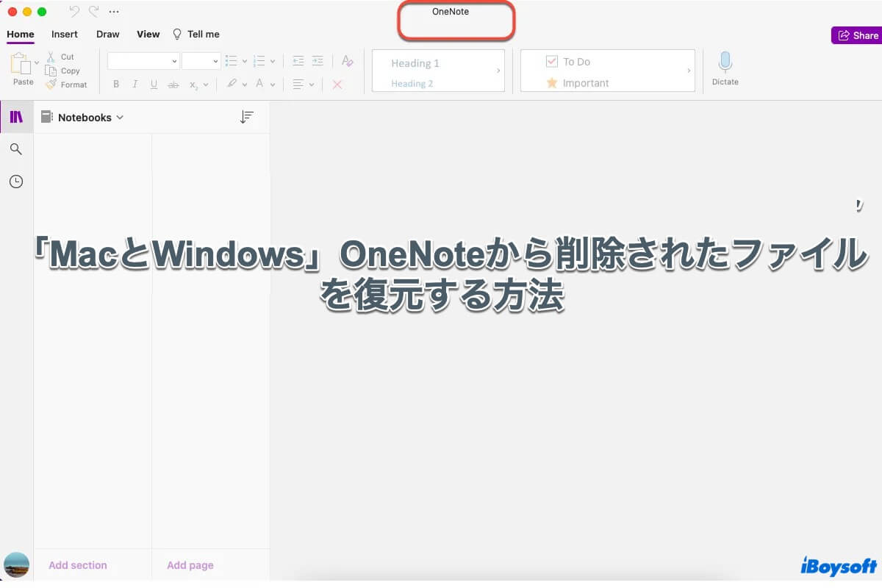Redo the last action
The image size is (882, 588).
coord(93,11)
